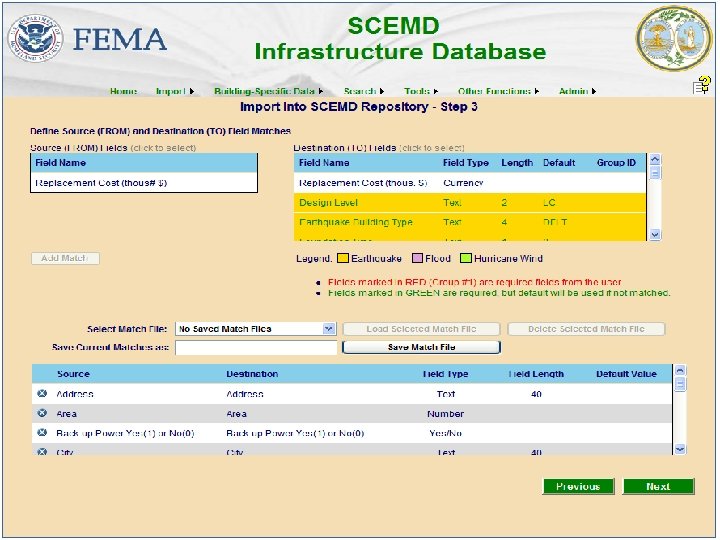Viewport: 720px width, 540px height.
Task: Open the Admin menu
Action: [x=577, y=91]
